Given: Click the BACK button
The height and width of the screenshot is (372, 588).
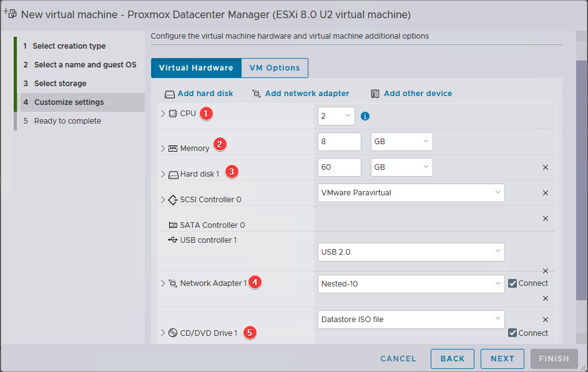Looking at the screenshot, I should coord(452,359).
